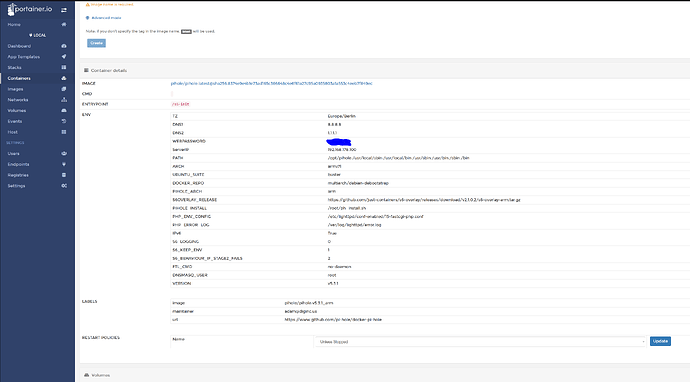Click the Stacks grid icon
This screenshot has width=690, height=382.
tap(64, 67)
